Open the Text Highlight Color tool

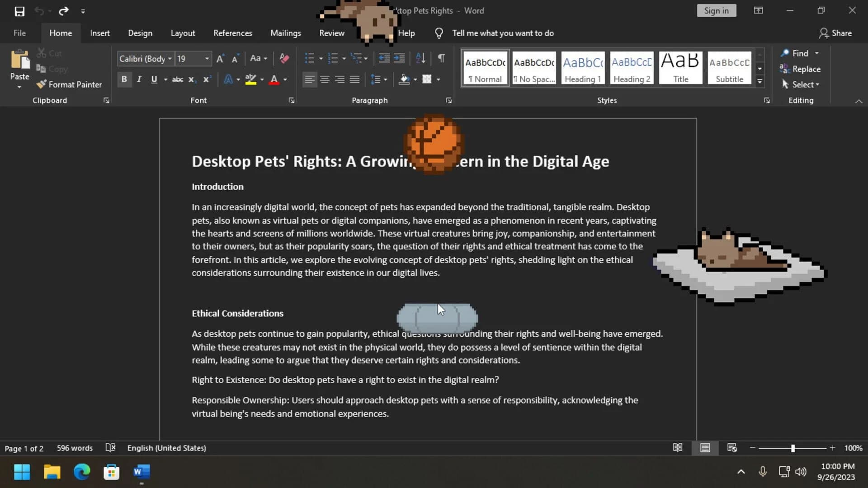251,79
